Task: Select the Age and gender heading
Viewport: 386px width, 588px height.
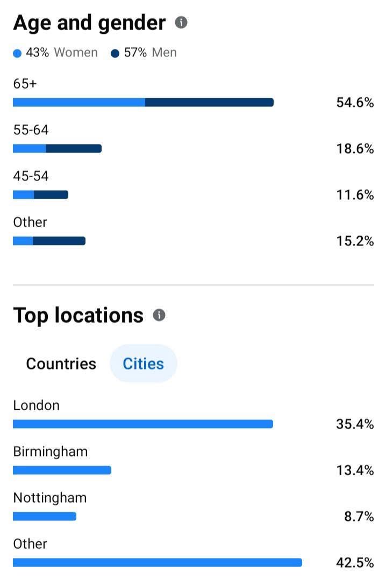Action: pyautogui.click(x=89, y=23)
